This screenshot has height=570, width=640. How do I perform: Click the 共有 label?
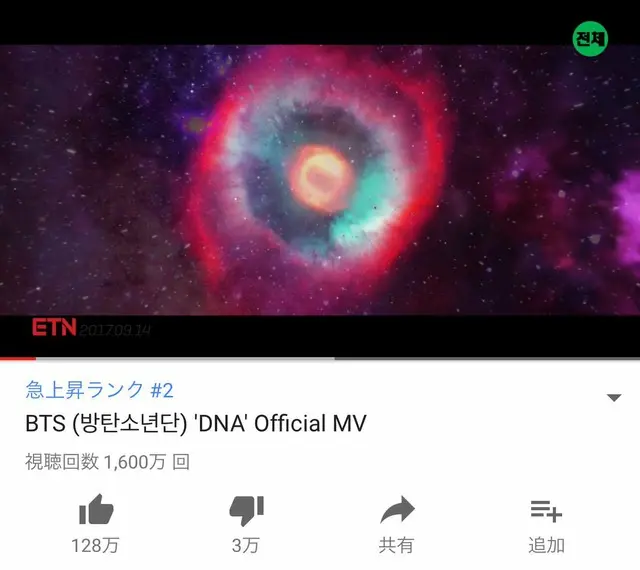396,546
